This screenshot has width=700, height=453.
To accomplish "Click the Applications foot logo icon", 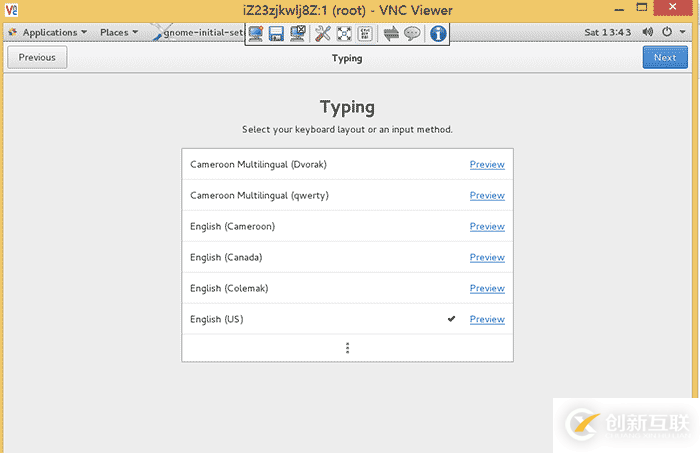I will (x=12, y=32).
